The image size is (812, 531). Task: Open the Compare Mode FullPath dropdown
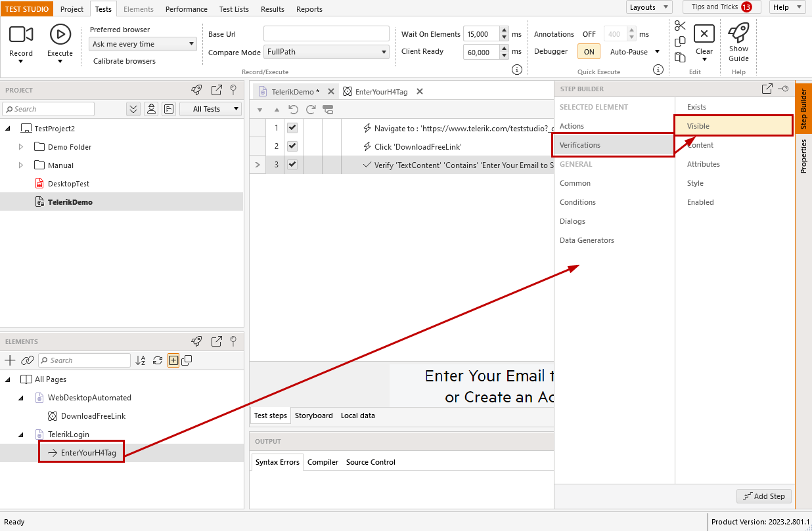click(x=327, y=52)
